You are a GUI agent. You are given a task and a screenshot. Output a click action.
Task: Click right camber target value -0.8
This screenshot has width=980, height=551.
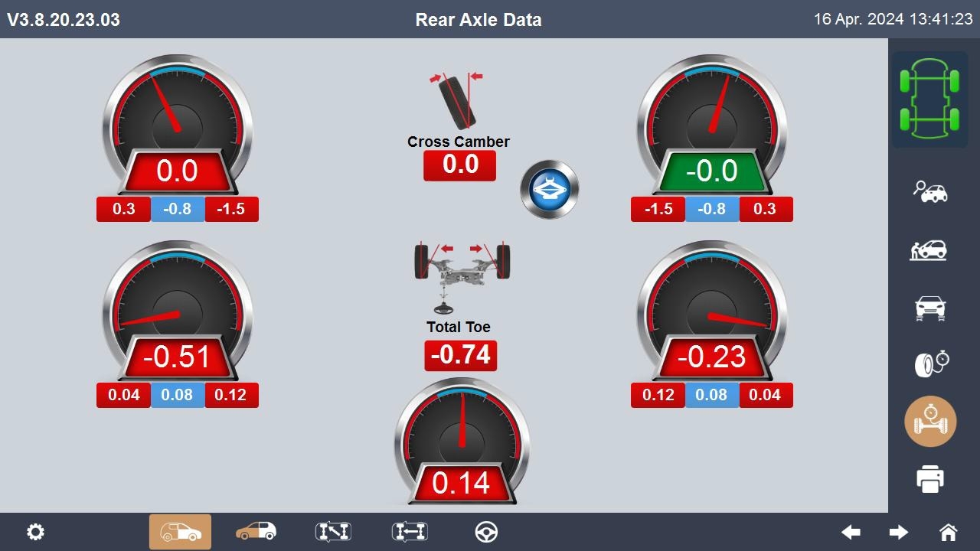711,209
